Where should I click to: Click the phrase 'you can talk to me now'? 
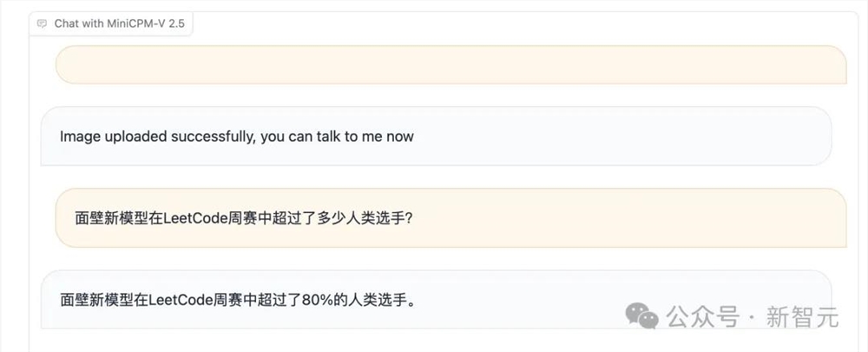point(337,136)
